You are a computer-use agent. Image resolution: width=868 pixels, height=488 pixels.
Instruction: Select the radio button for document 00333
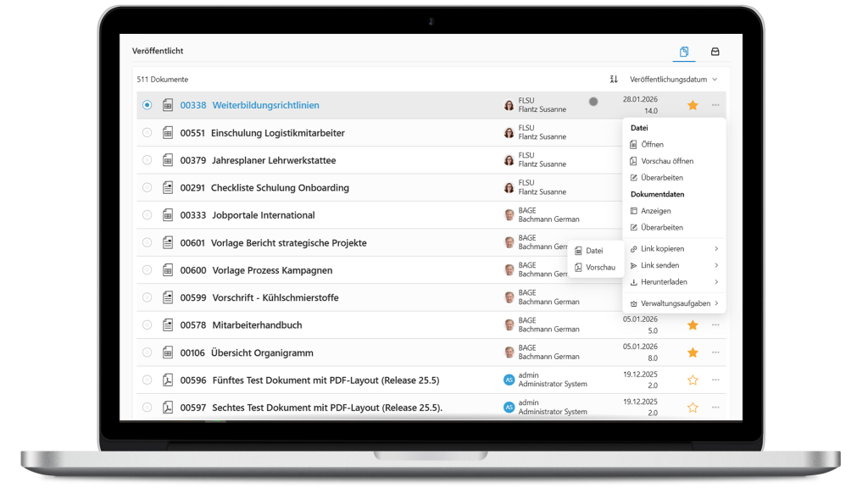[x=147, y=214]
